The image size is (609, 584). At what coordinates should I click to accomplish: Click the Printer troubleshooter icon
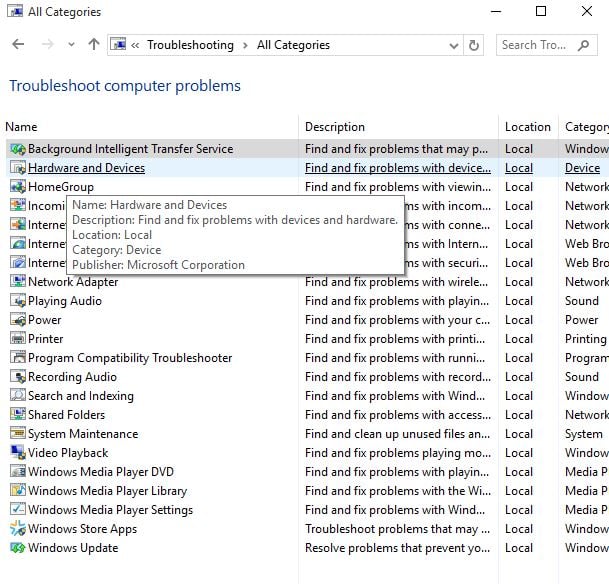tap(18, 339)
